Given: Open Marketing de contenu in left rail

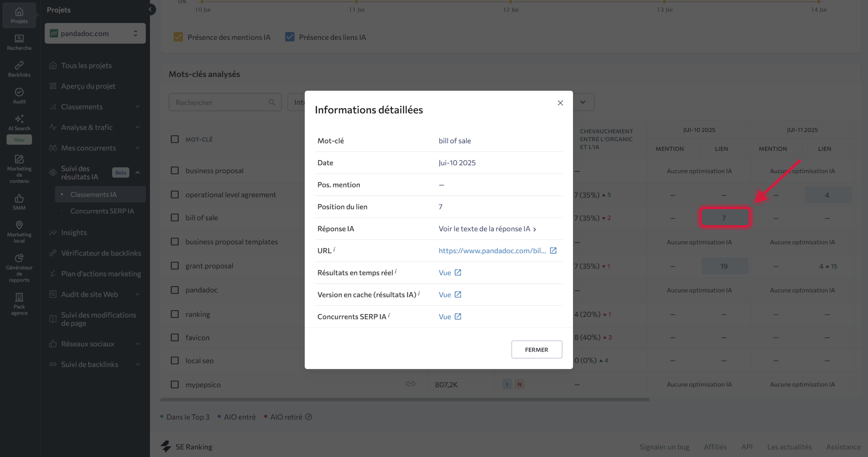Looking at the screenshot, I should pos(19,169).
